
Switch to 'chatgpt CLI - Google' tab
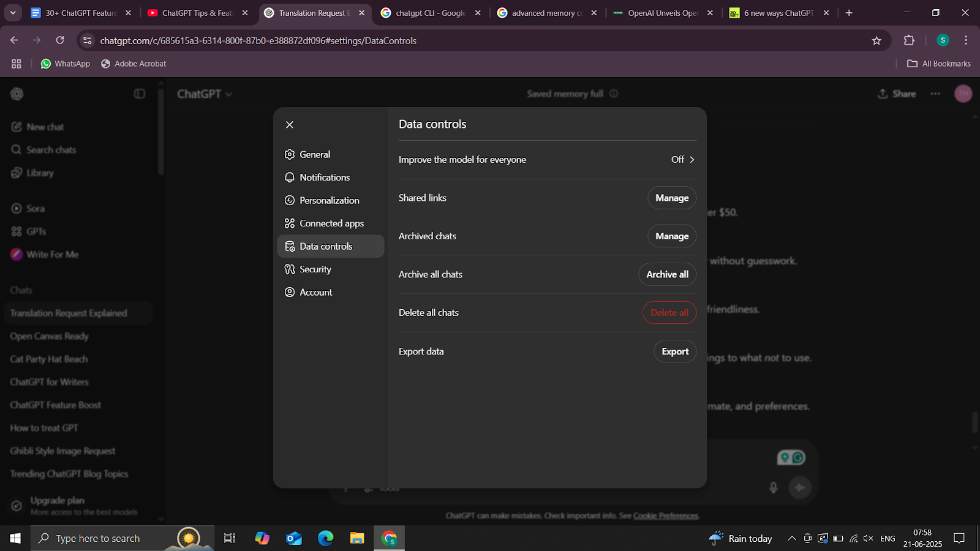(x=431, y=13)
